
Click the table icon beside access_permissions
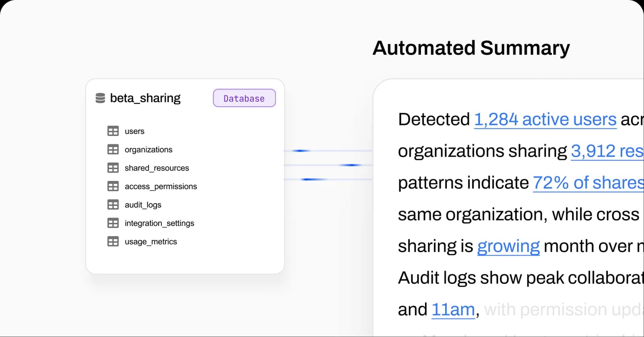tap(113, 187)
